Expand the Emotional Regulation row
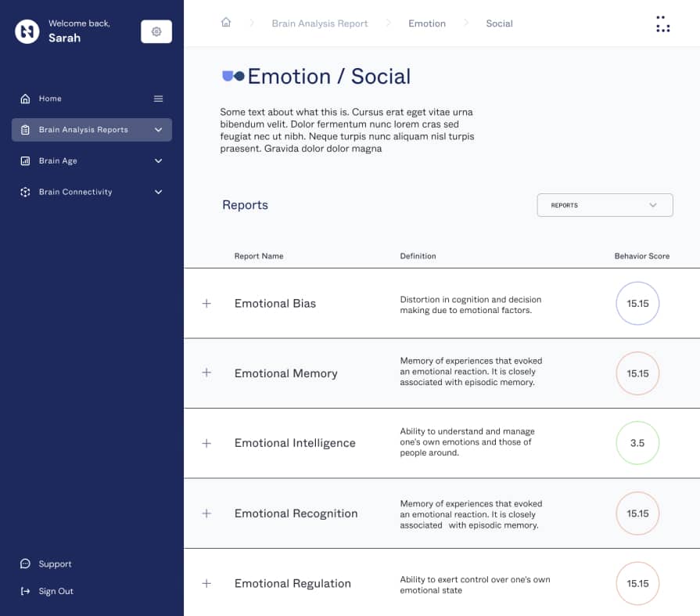This screenshot has width=700, height=616. pyautogui.click(x=206, y=583)
